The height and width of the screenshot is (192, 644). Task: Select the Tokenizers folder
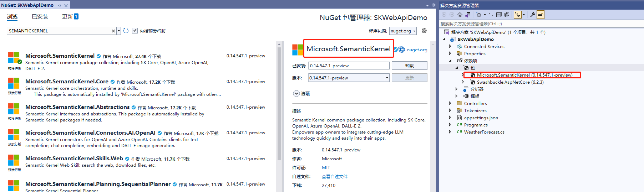point(475,111)
